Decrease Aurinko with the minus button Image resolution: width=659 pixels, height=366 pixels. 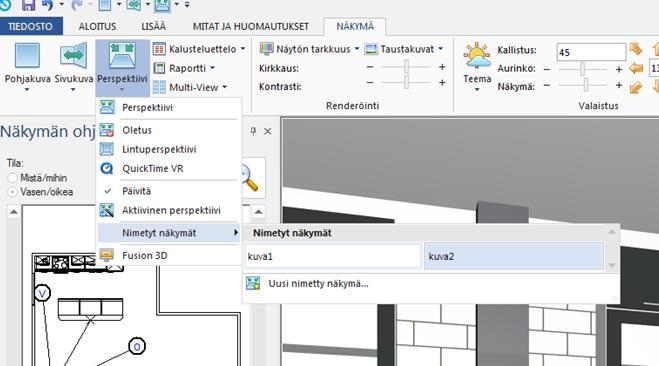(547, 69)
